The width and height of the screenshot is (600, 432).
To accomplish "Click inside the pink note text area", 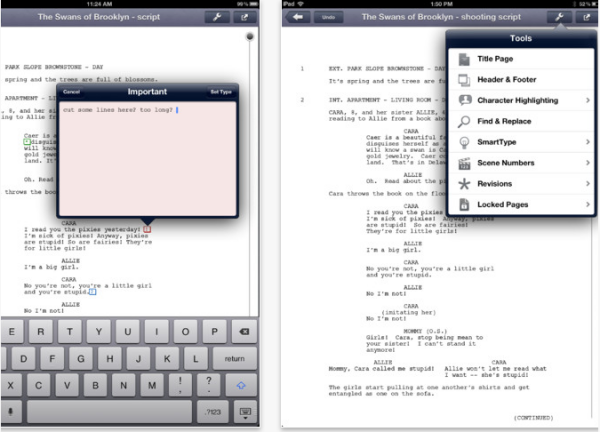I will coord(148,159).
